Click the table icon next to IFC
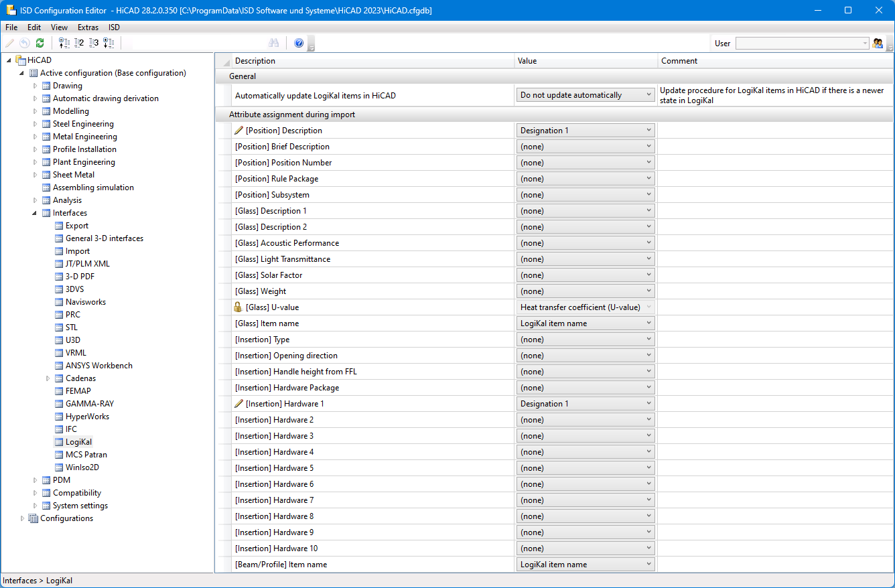 click(59, 429)
